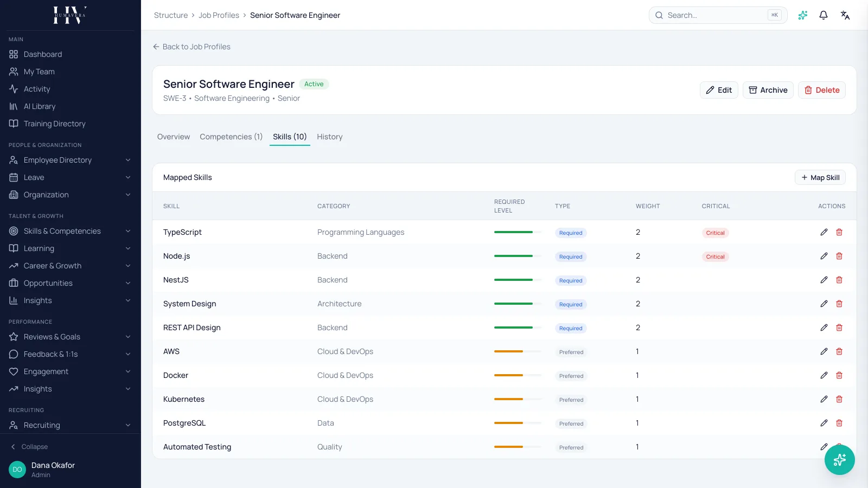The height and width of the screenshot is (488, 868).
Task: Collapse the sidebar
Action: pyautogui.click(x=29, y=447)
